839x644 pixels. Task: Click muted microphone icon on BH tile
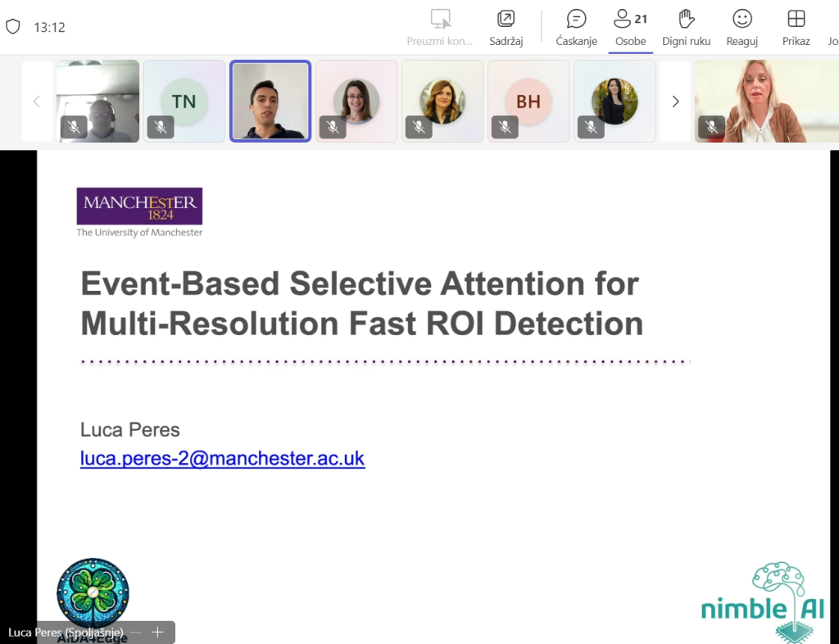(x=505, y=127)
